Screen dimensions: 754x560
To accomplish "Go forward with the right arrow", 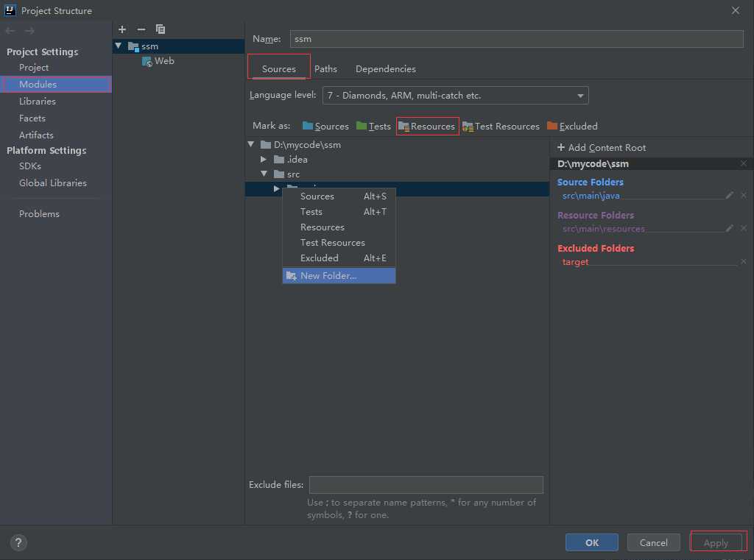I will click(x=29, y=31).
